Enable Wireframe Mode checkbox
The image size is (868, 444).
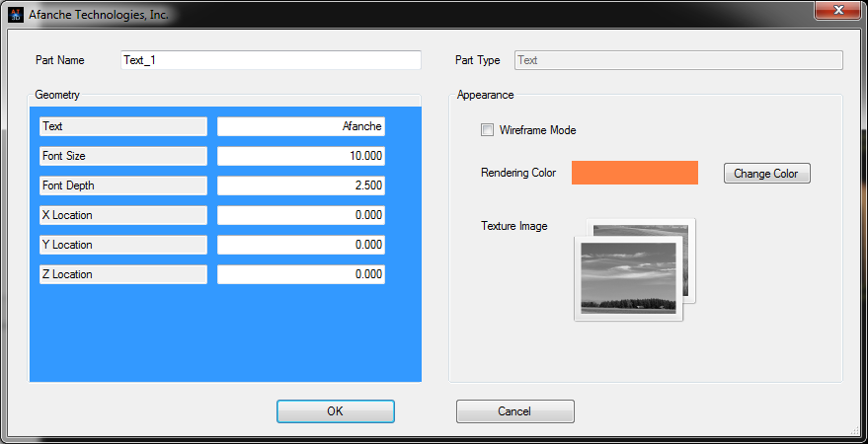[487, 130]
